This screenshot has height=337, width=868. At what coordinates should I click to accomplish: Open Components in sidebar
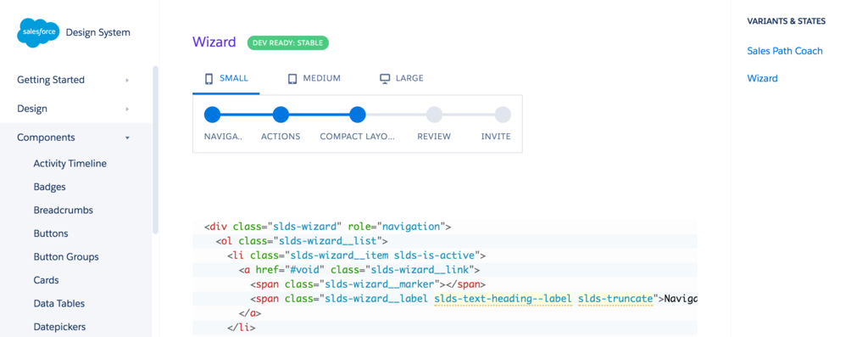46,138
